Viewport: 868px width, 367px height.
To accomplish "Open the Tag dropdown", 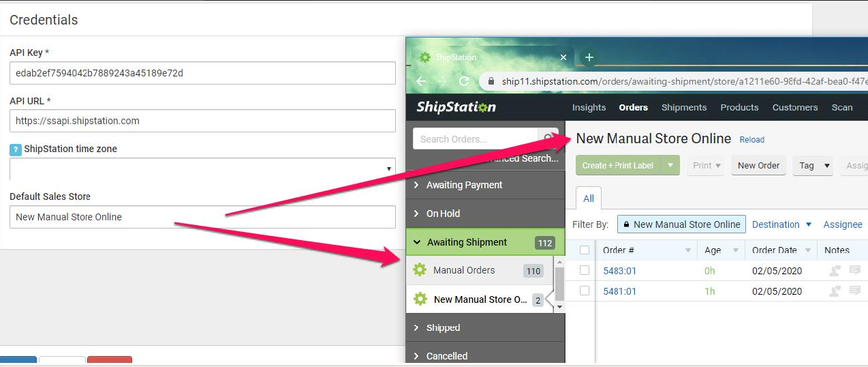I will coord(813,165).
